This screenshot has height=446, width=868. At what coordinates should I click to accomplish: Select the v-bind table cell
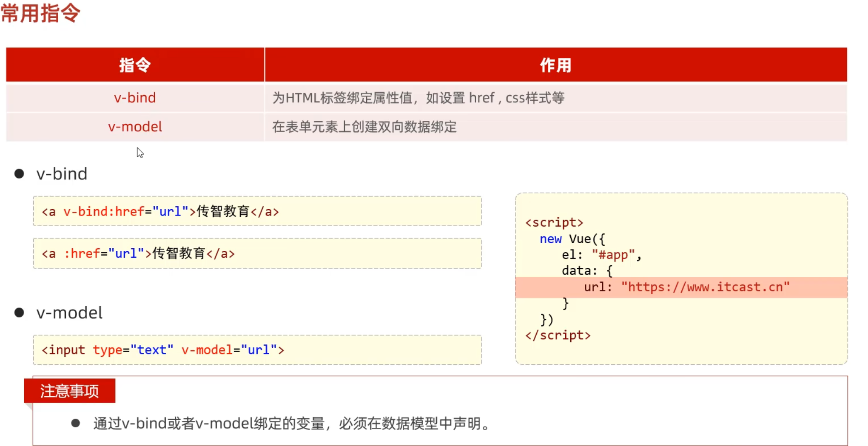pyautogui.click(x=135, y=98)
